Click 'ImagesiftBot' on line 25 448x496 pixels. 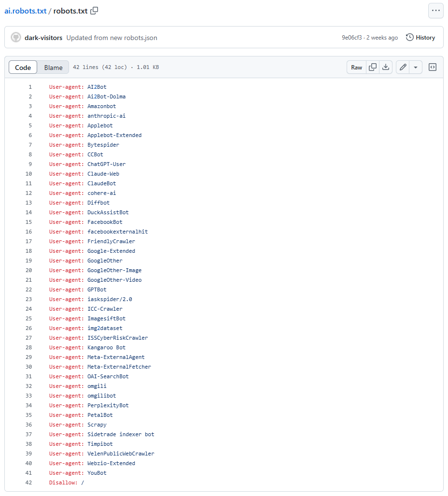point(106,318)
